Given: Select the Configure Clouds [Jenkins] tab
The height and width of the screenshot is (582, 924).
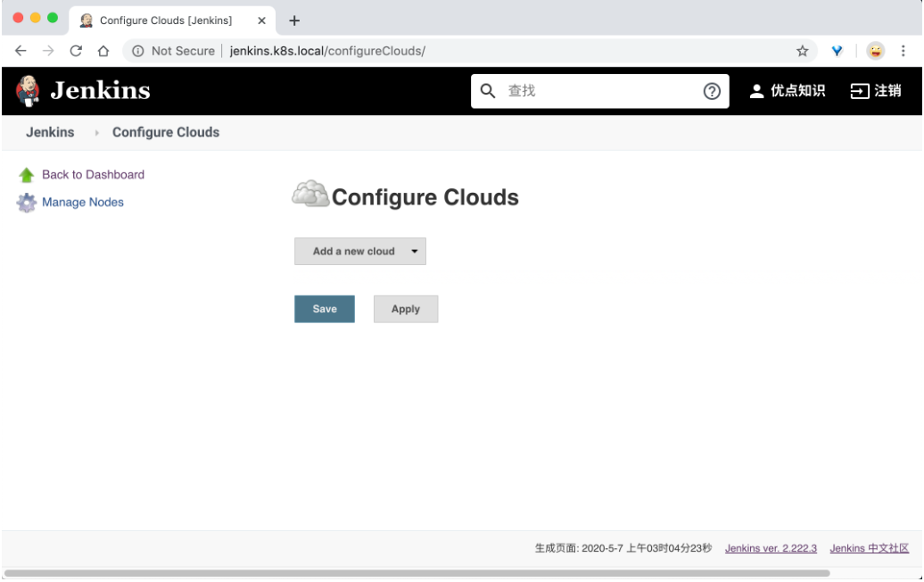Looking at the screenshot, I should [x=172, y=21].
